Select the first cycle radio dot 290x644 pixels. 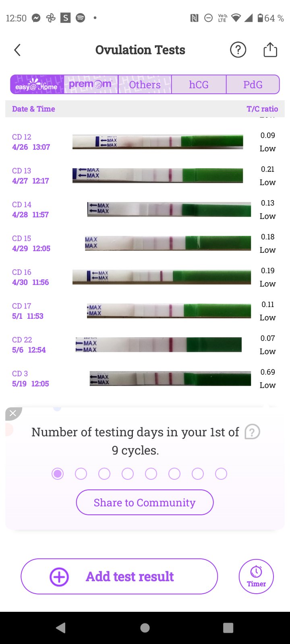pos(58,474)
